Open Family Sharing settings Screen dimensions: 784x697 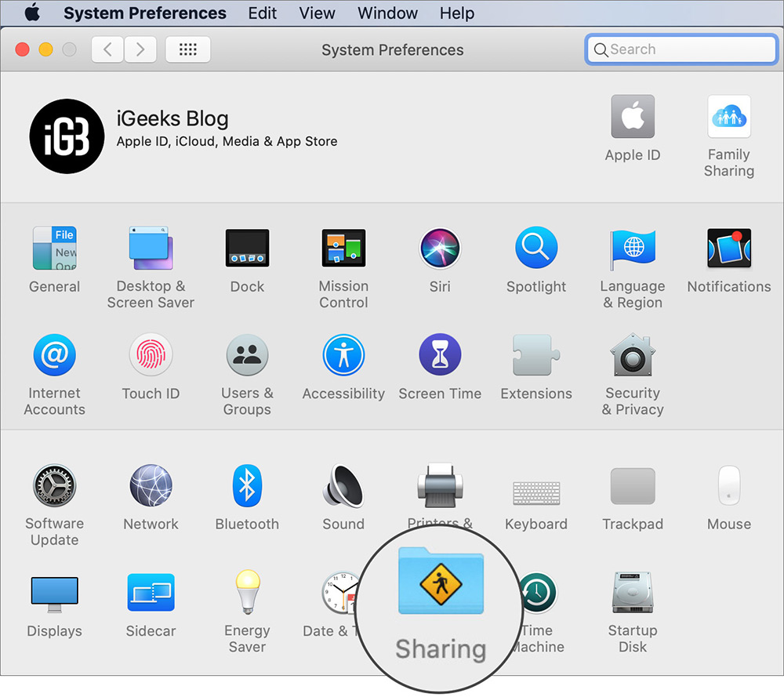[729, 116]
